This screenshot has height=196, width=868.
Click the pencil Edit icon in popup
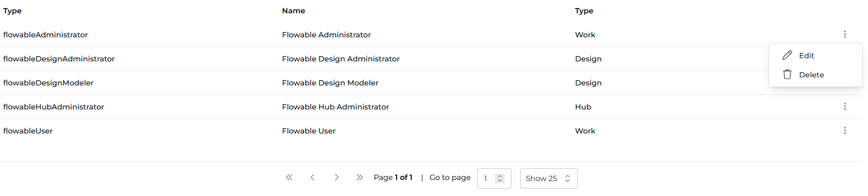(787, 55)
